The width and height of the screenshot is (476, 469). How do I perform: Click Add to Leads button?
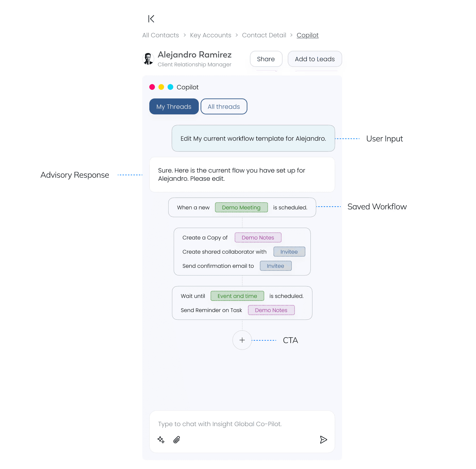[x=314, y=59]
